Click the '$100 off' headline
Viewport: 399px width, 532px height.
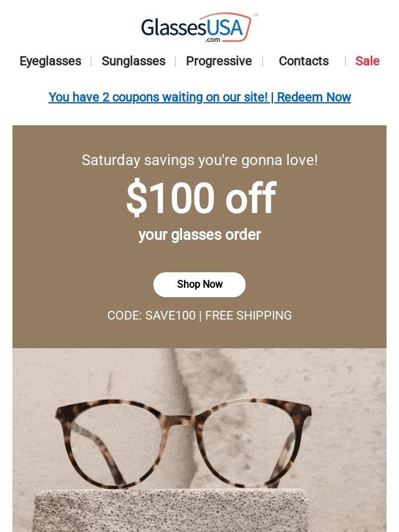200,199
